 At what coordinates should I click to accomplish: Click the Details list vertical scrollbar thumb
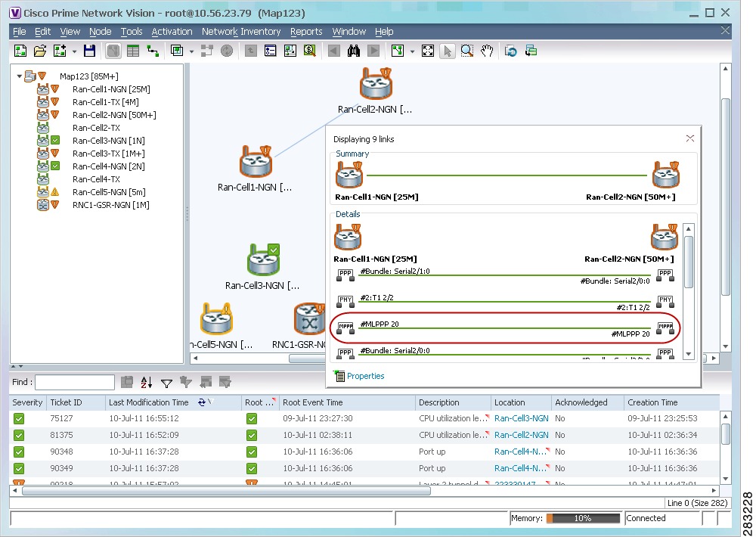click(x=689, y=262)
